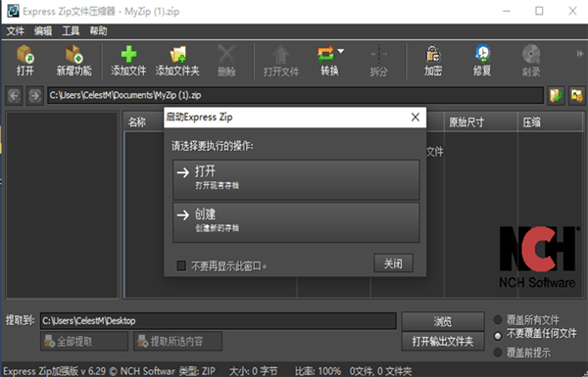The height and width of the screenshot is (377, 588).
Task: Maximize the Express Zip window
Action: pos(539,11)
